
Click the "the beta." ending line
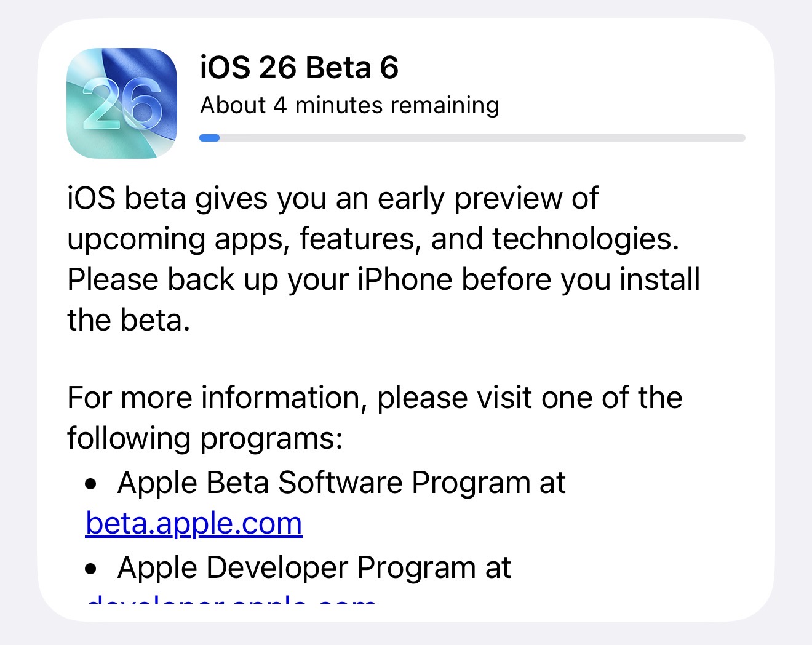point(129,320)
